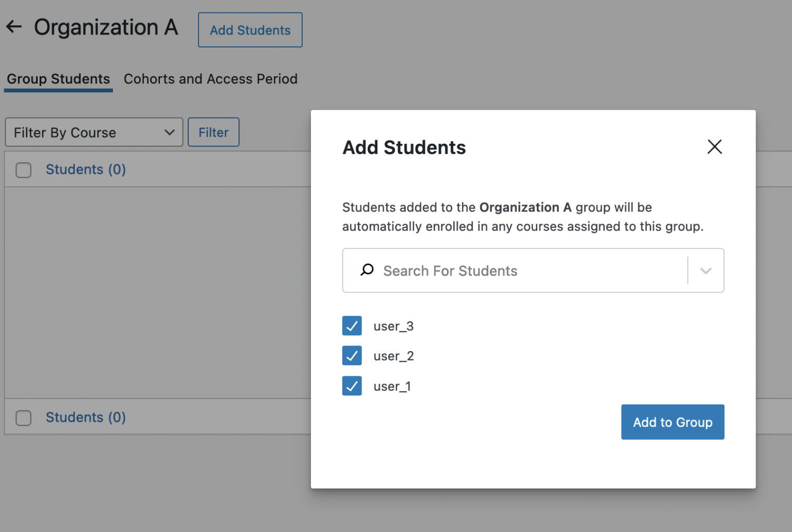Uncheck the user_3 checkbox

(352, 325)
